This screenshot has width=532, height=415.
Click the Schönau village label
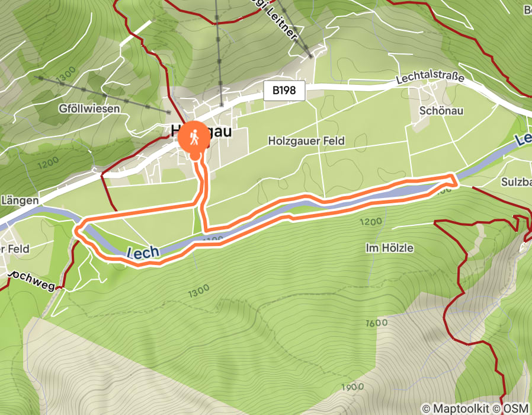click(441, 111)
